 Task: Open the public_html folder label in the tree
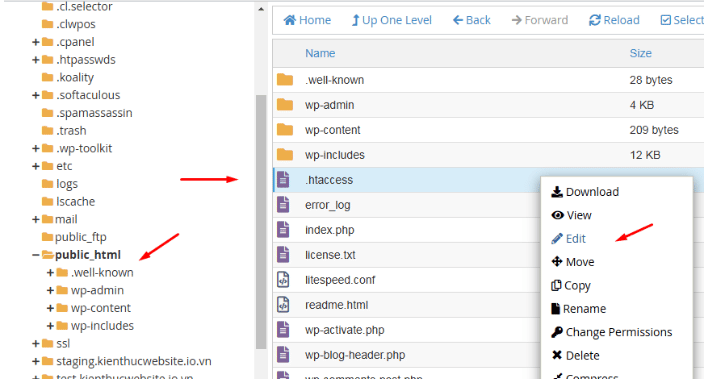click(88, 255)
